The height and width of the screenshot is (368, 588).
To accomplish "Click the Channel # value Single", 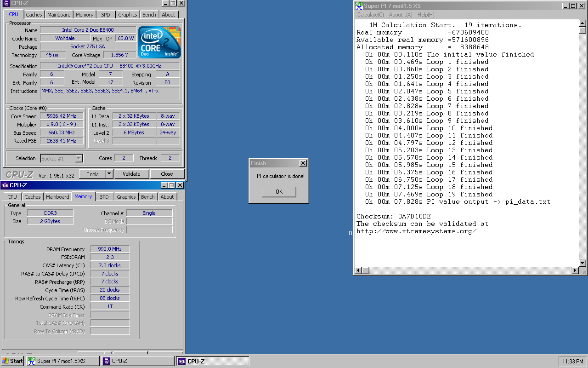I will 149,213.
